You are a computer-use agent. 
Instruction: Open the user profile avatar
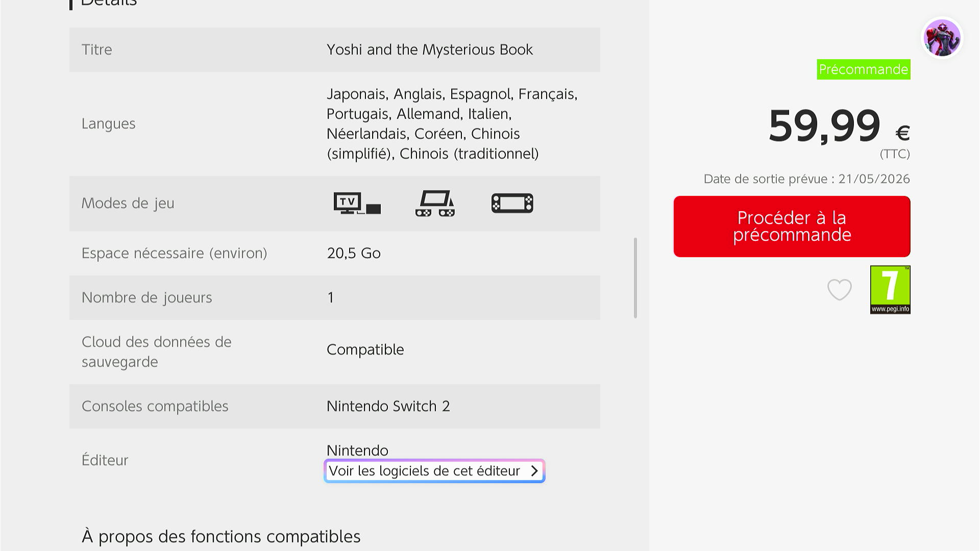942,38
